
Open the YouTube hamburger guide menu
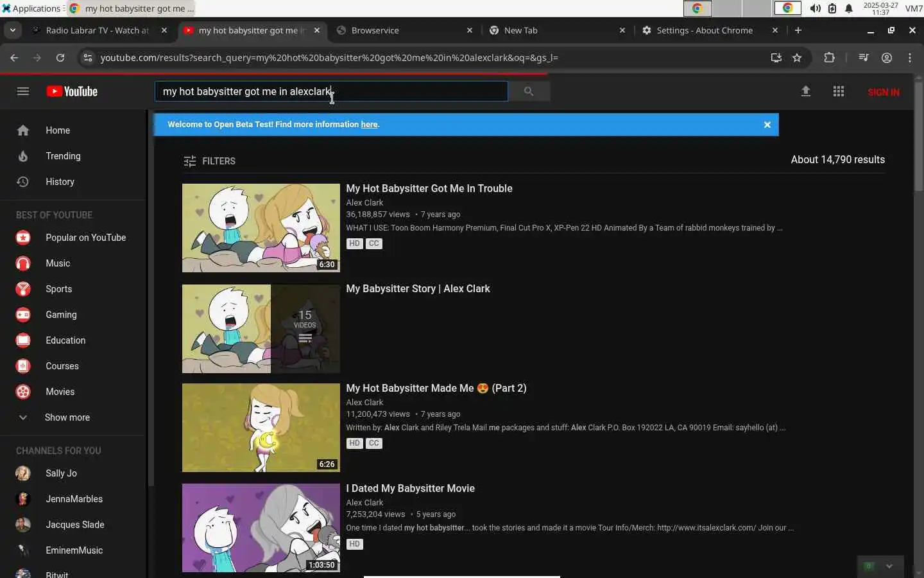[23, 91]
